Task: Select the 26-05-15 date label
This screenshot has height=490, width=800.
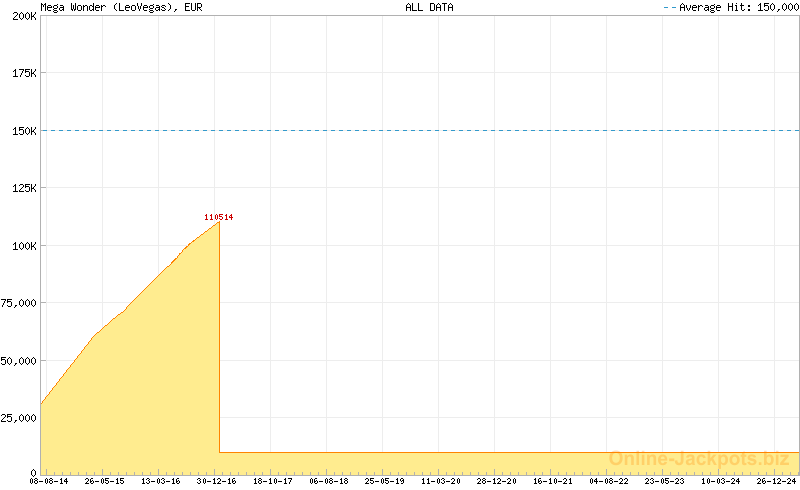Action: click(105, 481)
